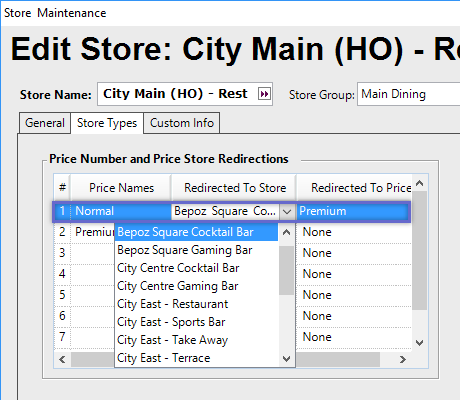Select City East - Restaurant option
The height and width of the screenshot is (400, 460).
[x=196, y=304]
